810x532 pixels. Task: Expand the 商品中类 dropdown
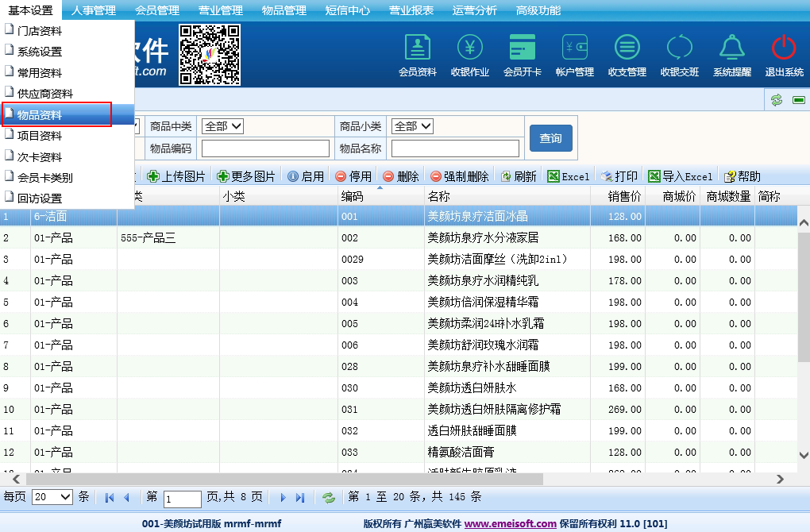(x=222, y=126)
